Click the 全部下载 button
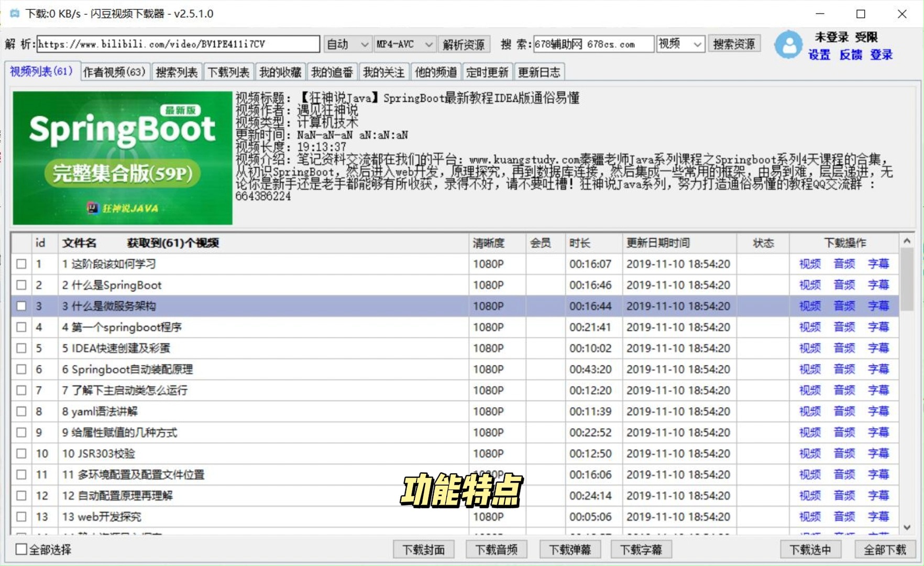This screenshot has width=924, height=566. pyautogui.click(x=885, y=549)
